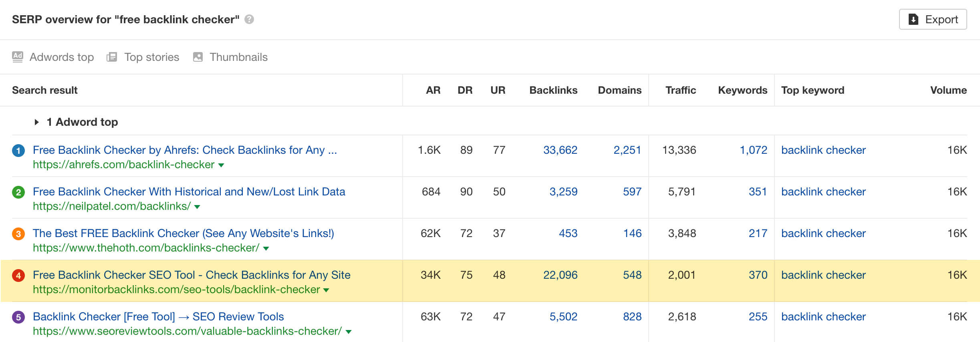The height and width of the screenshot is (342, 980).
Task: Visit https://ahrefs.com/backlink-checker URL
Action: pos(123,165)
